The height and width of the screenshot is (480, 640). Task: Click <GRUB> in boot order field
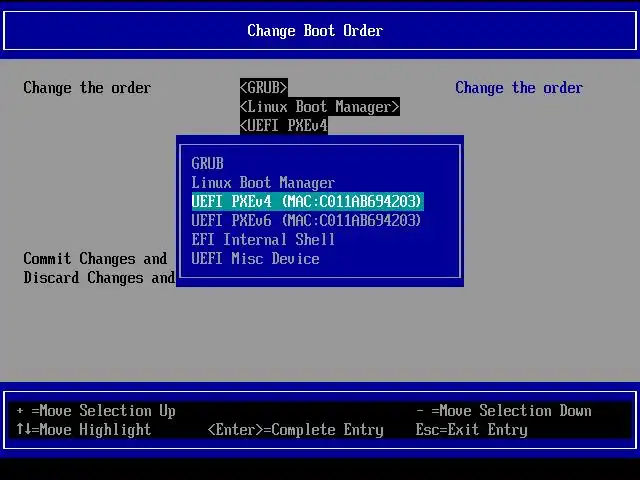[264, 87]
